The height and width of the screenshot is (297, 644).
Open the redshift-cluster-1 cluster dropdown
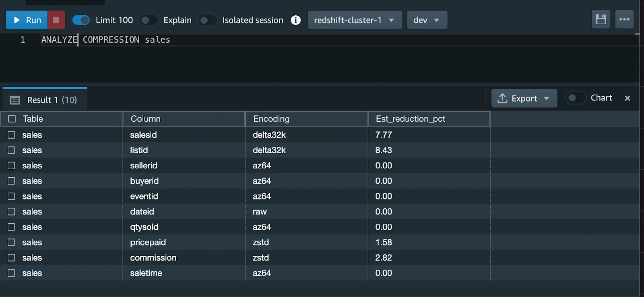pos(355,20)
